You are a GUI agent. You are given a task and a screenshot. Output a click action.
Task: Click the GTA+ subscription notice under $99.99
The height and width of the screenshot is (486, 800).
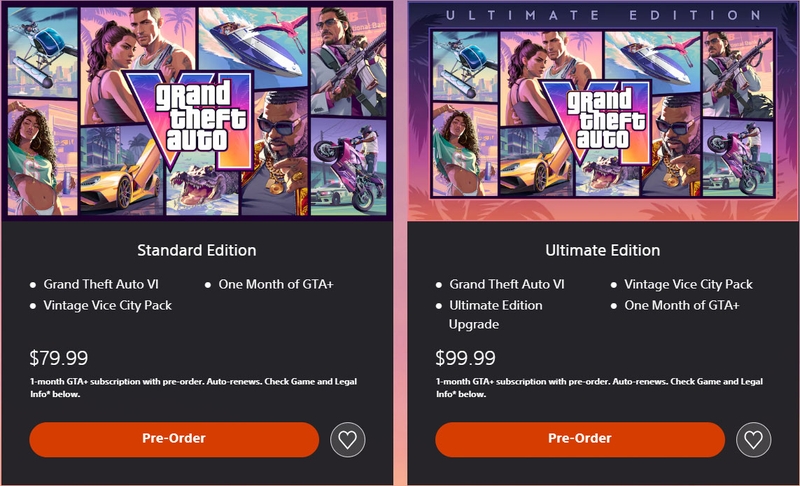(599, 388)
